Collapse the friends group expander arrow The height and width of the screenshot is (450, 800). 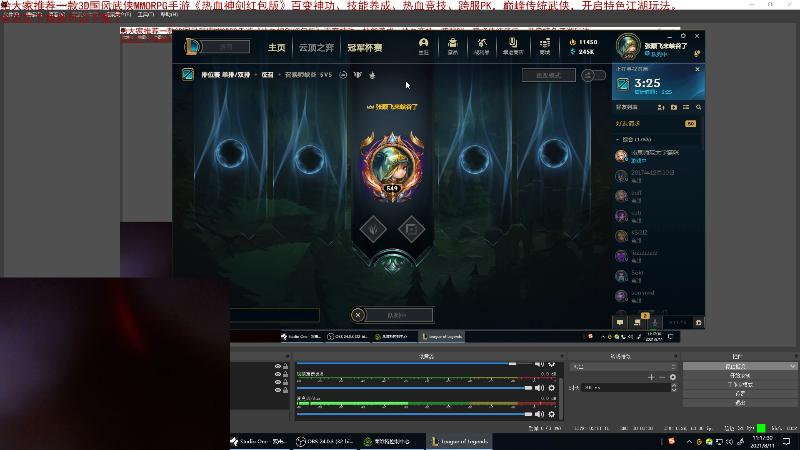(x=618, y=139)
